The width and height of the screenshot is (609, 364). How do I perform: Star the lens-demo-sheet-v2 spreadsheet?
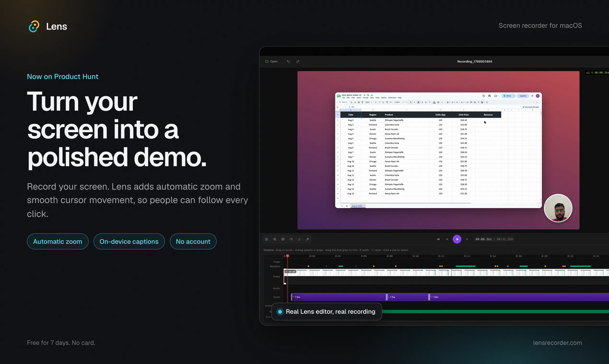(x=364, y=95)
